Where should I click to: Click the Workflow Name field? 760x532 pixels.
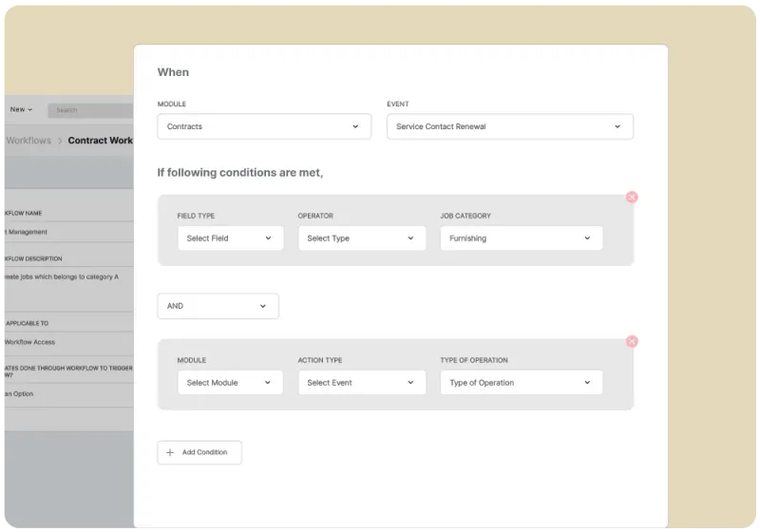point(66,232)
